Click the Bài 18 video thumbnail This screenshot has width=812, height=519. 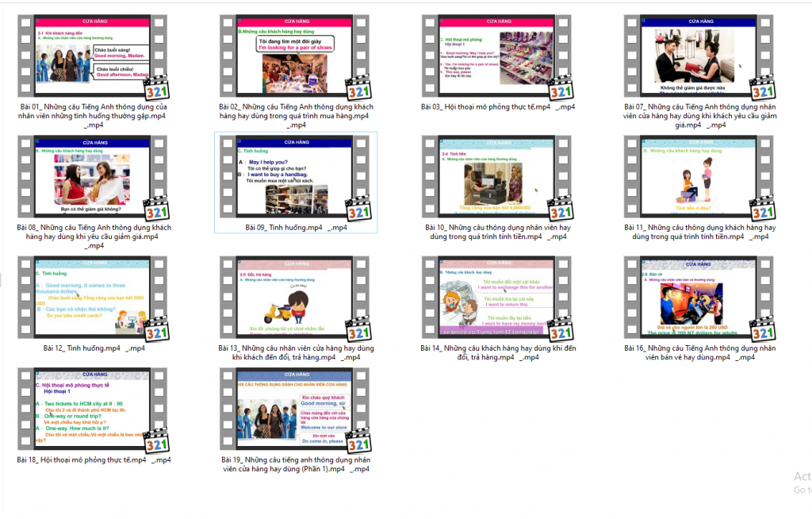pyautogui.click(x=94, y=409)
